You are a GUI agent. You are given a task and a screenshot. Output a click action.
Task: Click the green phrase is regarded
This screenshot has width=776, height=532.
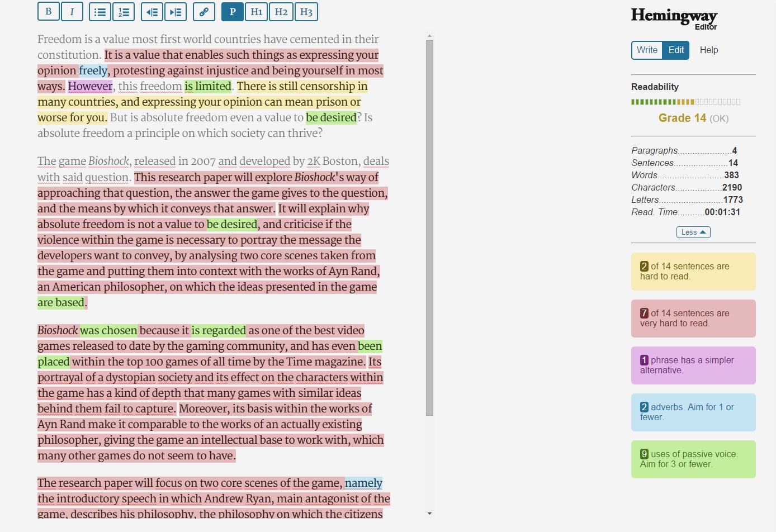219,330
